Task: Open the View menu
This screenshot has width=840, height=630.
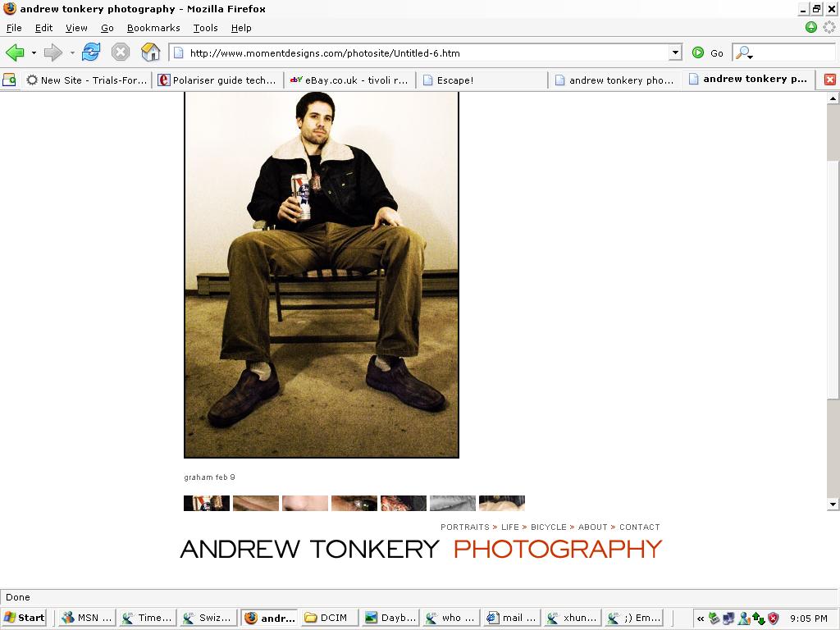Action: [x=76, y=28]
